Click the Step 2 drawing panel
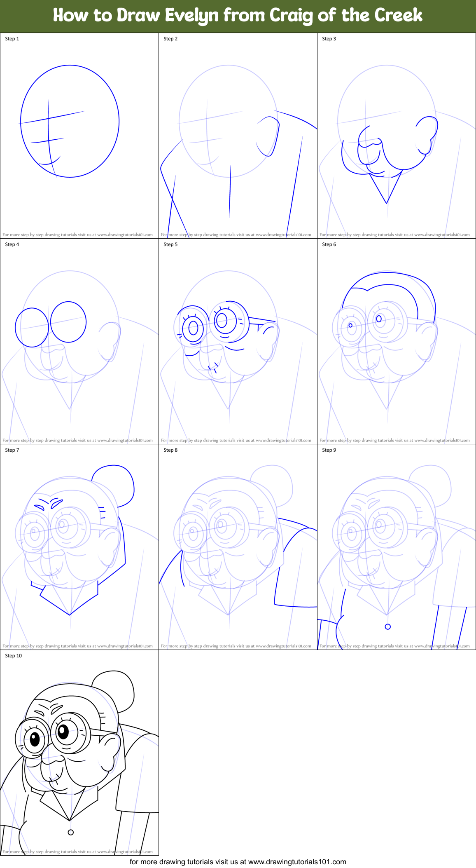 [238, 136]
